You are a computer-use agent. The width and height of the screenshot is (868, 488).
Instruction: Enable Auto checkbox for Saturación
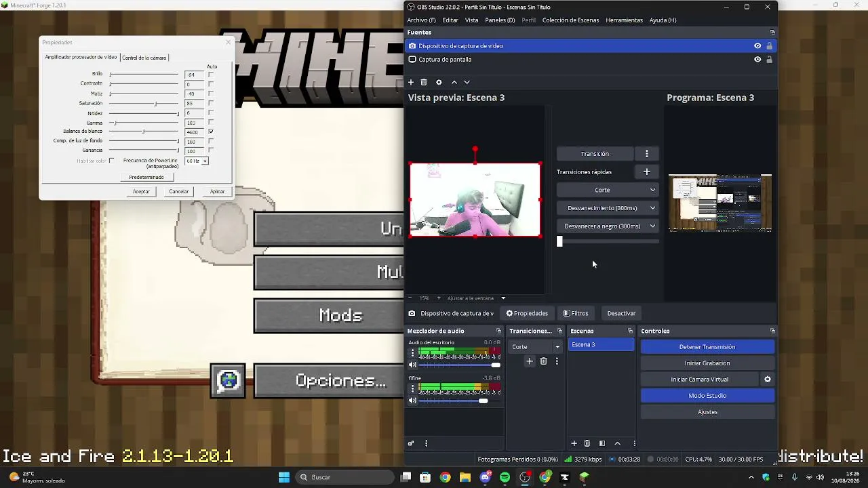(x=211, y=104)
